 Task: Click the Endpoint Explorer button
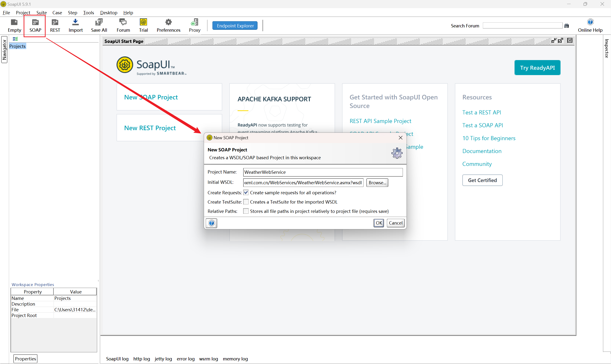click(x=235, y=26)
